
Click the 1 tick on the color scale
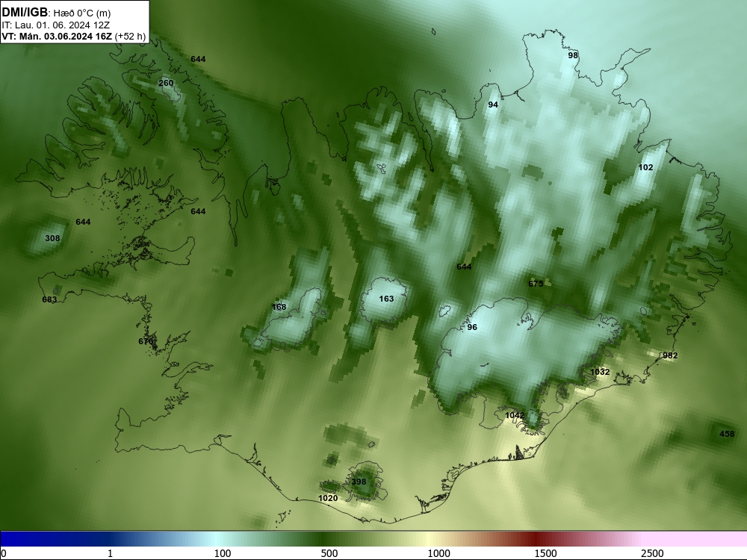pyautogui.click(x=110, y=553)
